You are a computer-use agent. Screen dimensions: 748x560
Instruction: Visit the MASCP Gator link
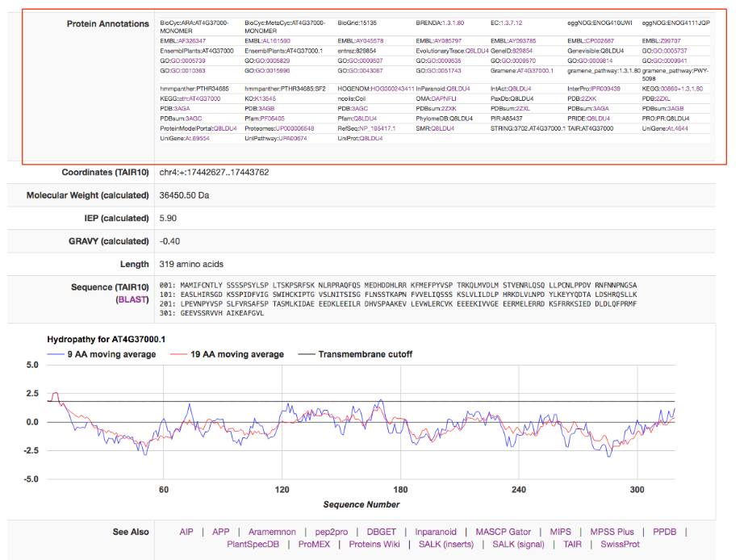[503, 532]
